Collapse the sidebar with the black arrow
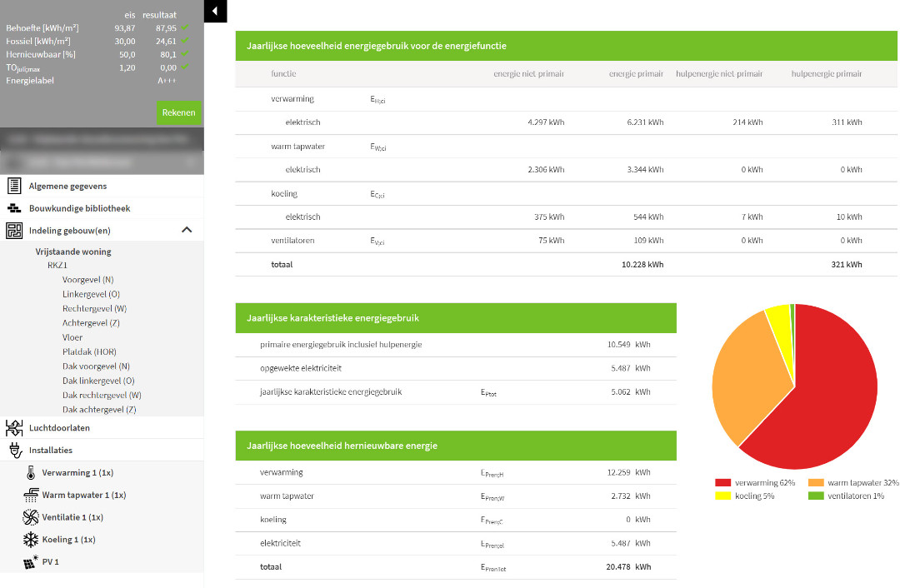This screenshot has height=588, width=900. coord(215,11)
